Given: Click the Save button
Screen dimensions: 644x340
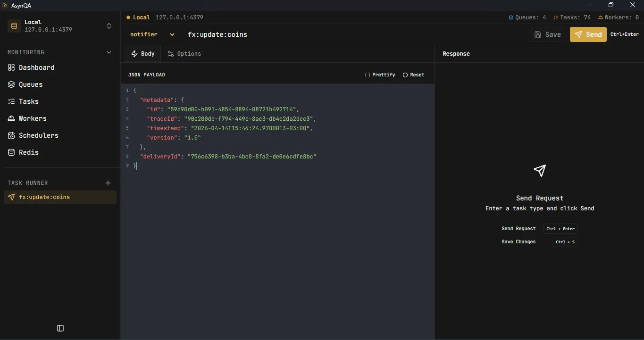Looking at the screenshot, I should click(548, 34).
